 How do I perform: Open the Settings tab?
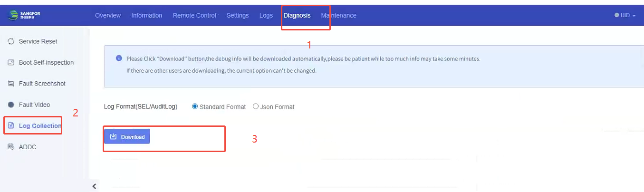coord(238,15)
